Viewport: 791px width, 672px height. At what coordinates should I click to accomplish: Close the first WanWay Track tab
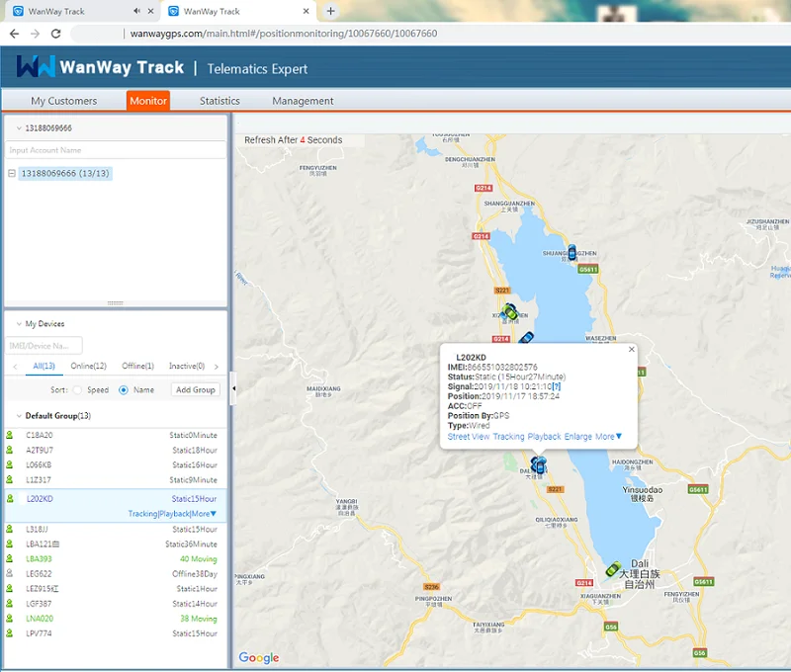[150, 11]
